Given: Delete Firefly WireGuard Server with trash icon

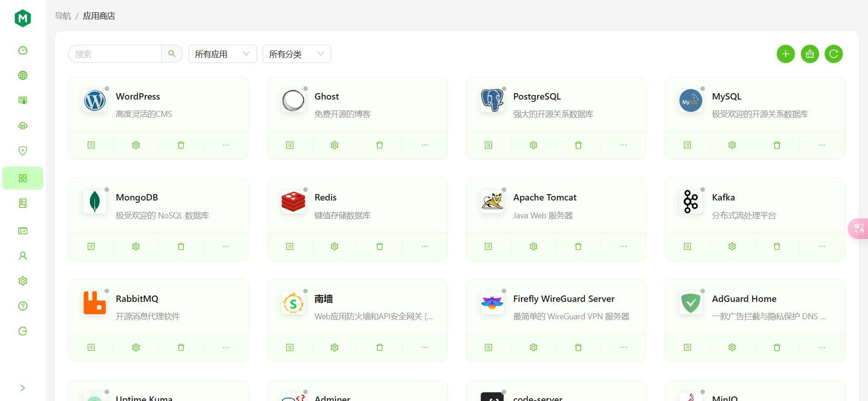Looking at the screenshot, I should click(x=579, y=348).
